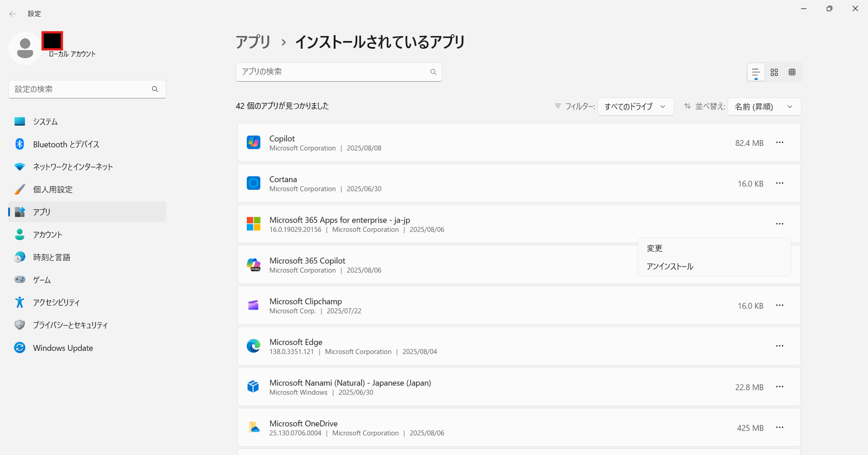Open the 名前 (昇順) sort dropdown

764,107
